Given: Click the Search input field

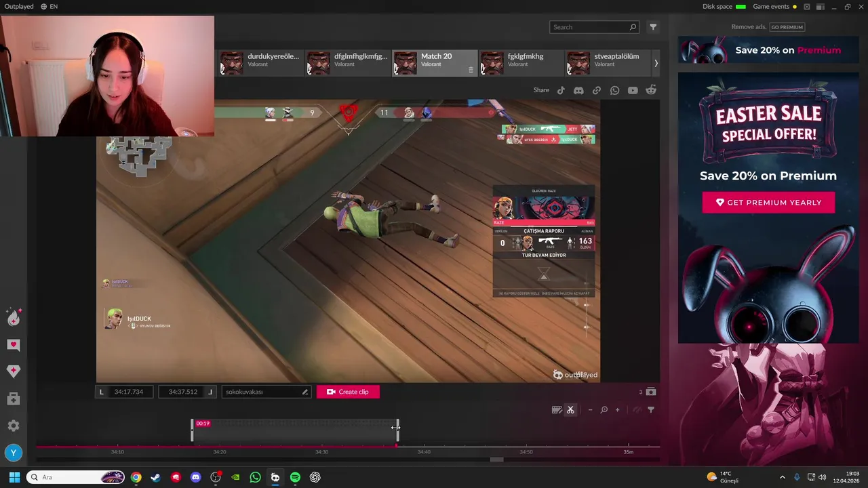Looking at the screenshot, I should pyautogui.click(x=594, y=27).
